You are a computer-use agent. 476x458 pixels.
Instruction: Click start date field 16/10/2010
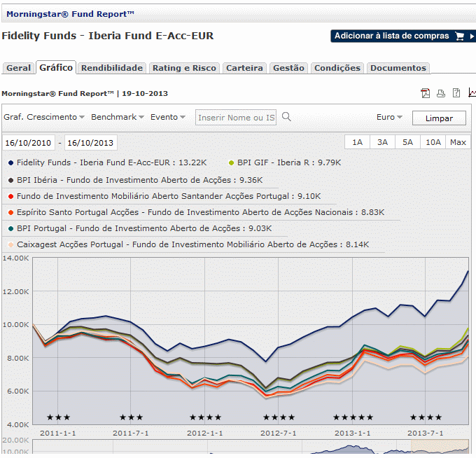tap(29, 142)
